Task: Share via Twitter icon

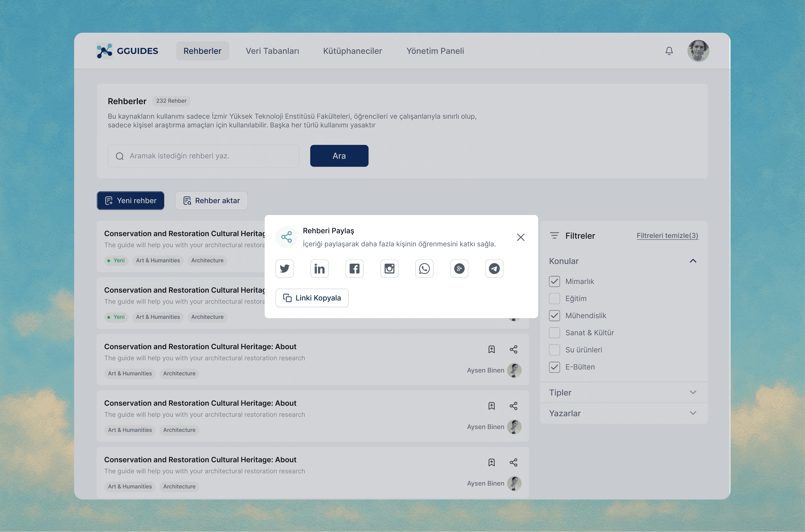Action: [x=284, y=269]
